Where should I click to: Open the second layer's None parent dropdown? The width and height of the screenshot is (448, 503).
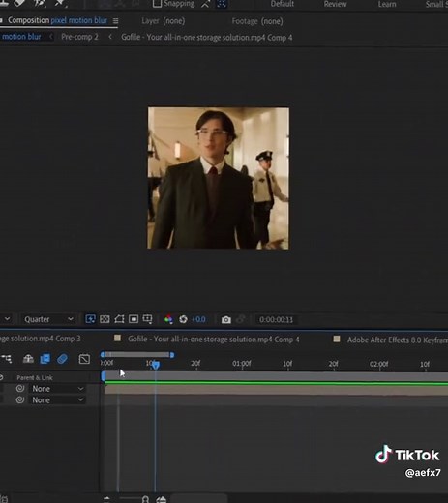pos(58,399)
